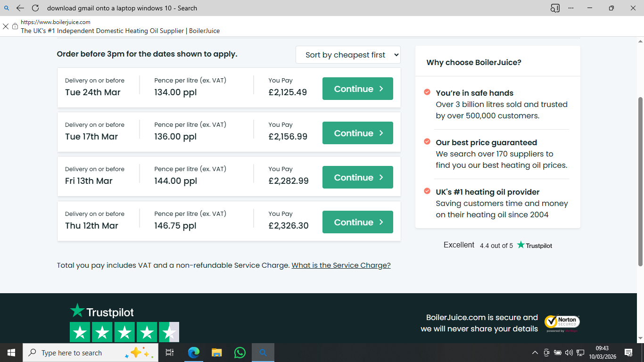Viewport: 644px width, 362px height.
Task: Click the Trustpilot 4.4 rating link
Action: click(x=497, y=245)
